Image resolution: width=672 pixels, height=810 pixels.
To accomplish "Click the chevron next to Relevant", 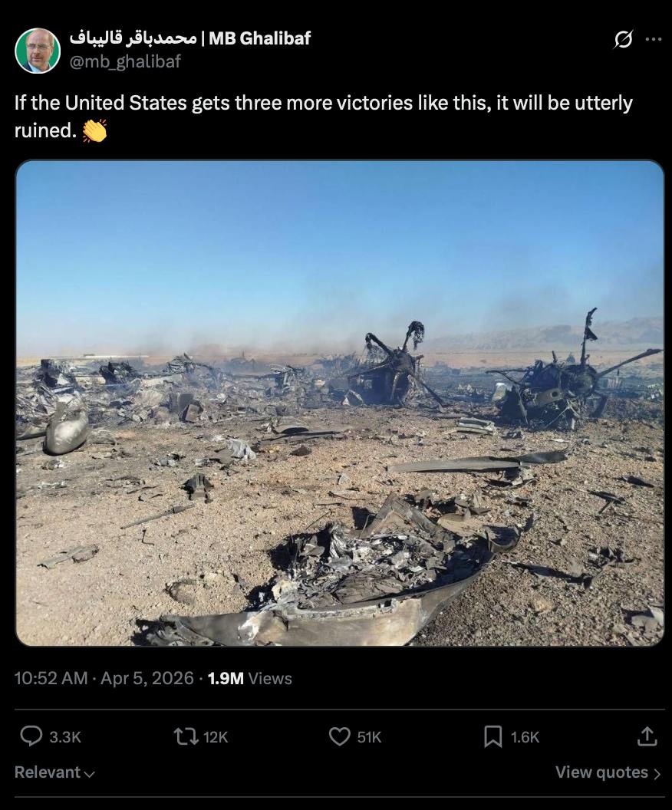I will point(89,774).
